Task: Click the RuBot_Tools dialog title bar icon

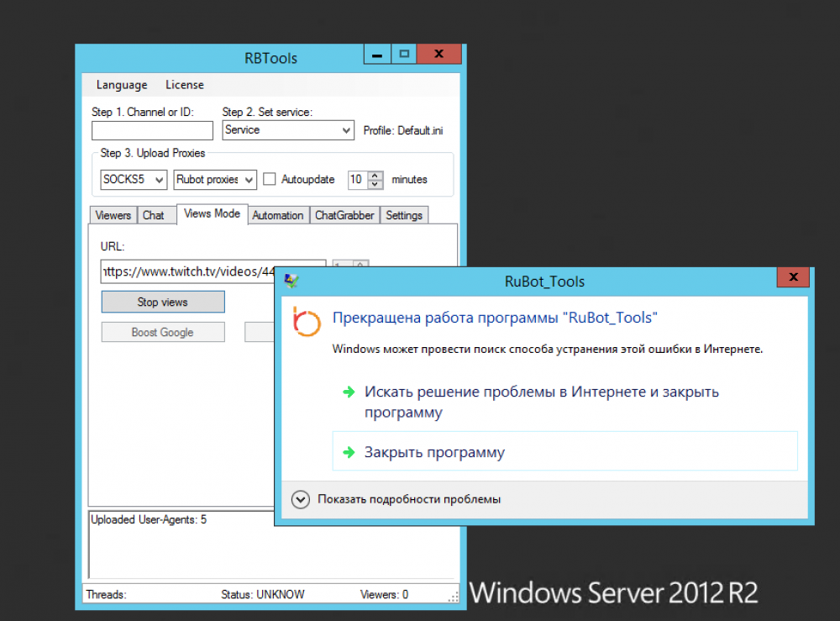Action: pos(291,282)
